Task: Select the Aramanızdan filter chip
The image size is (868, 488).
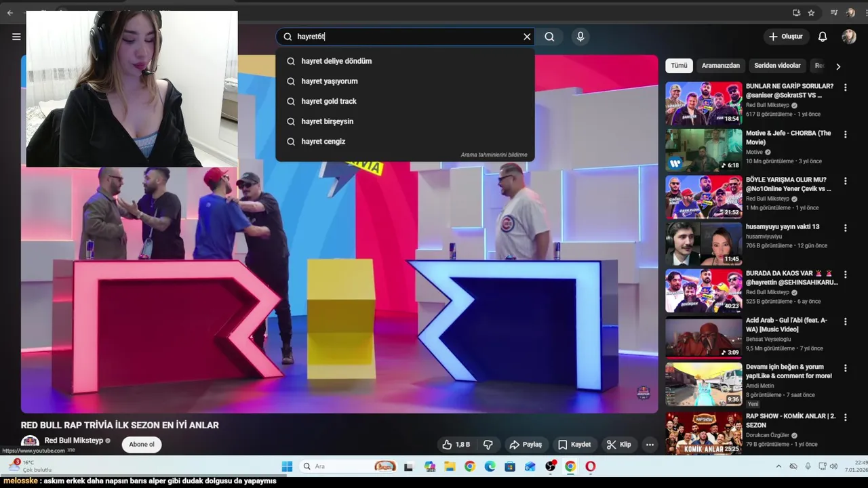Action: coord(720,66)
